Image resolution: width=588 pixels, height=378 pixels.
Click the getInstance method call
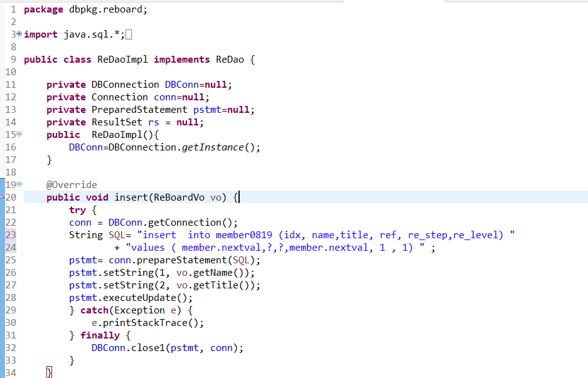(213, 147)
